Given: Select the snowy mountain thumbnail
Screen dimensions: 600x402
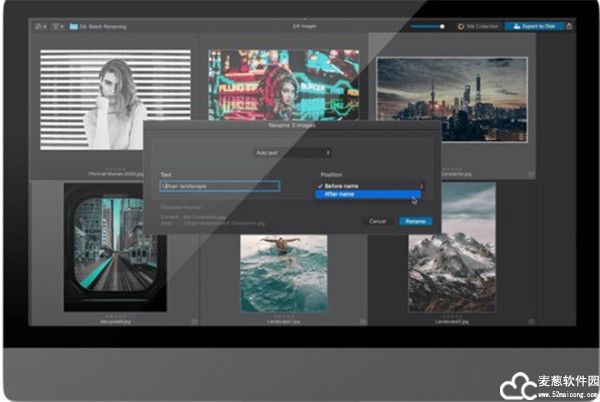Looking at the screenshot, I should tap(451, 260).
